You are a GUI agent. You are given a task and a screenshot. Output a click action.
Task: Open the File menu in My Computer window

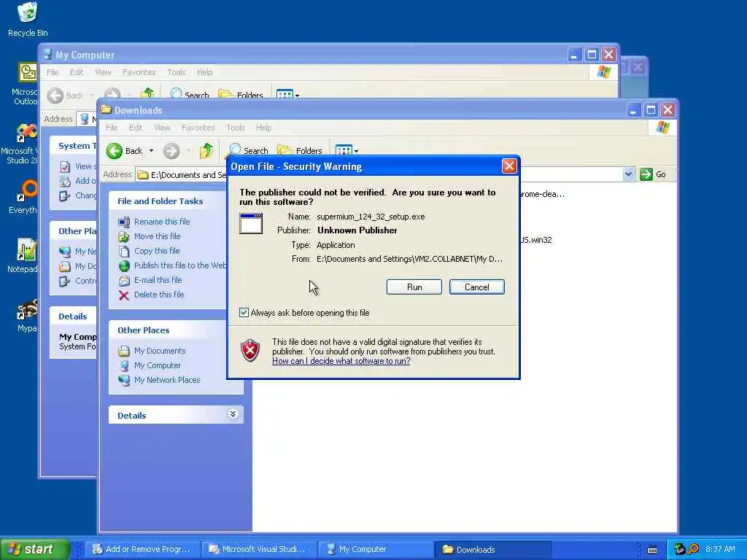pos(53,72)
